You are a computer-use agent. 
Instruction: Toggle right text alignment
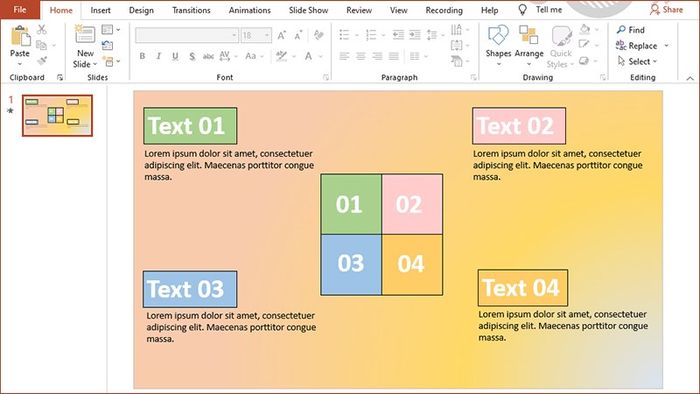377,56
